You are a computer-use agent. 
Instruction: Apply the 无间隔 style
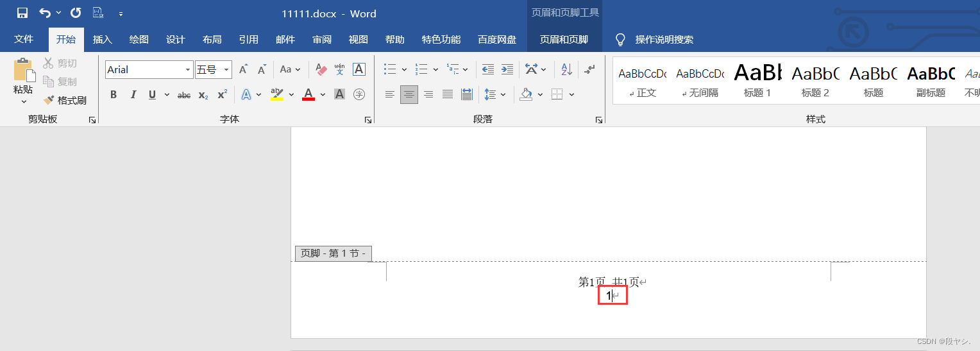700,81
